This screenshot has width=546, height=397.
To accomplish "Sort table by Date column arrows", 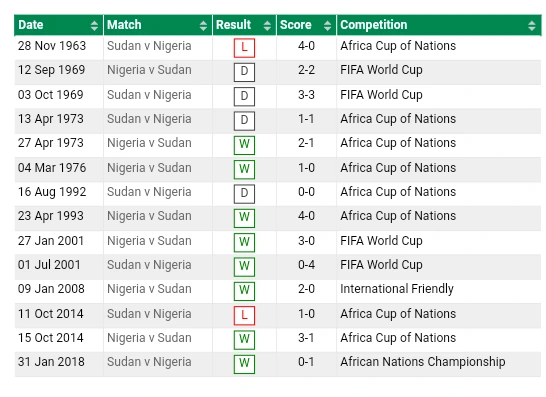I will pos(94,25).
